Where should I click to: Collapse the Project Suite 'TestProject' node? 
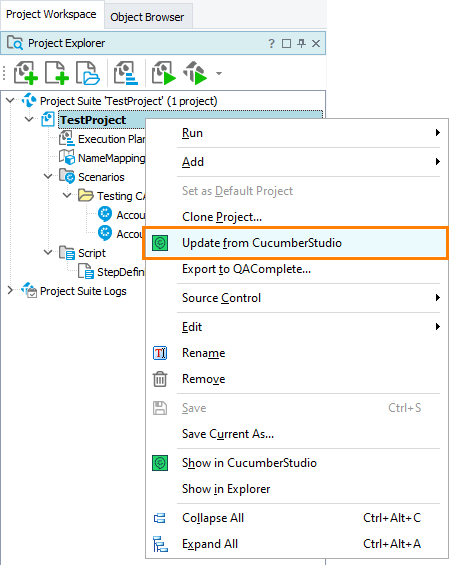[x=10, y=100]
